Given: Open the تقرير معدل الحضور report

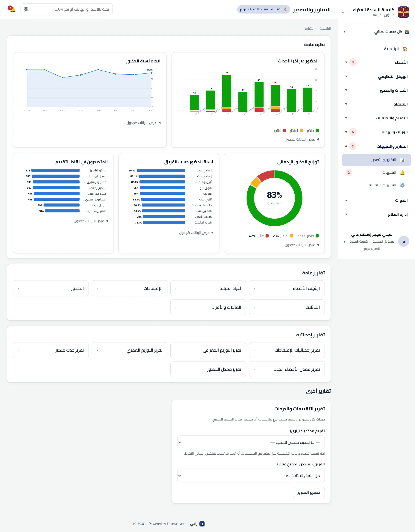Looking at the screenshot, I should pyautogui.click(x=208, y=369).
